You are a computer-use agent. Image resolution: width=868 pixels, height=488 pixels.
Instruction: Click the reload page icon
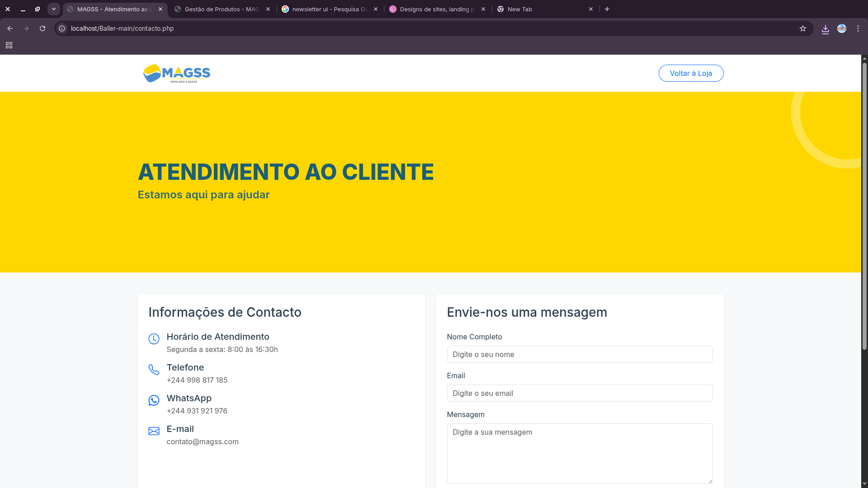(x=42, y=28)
